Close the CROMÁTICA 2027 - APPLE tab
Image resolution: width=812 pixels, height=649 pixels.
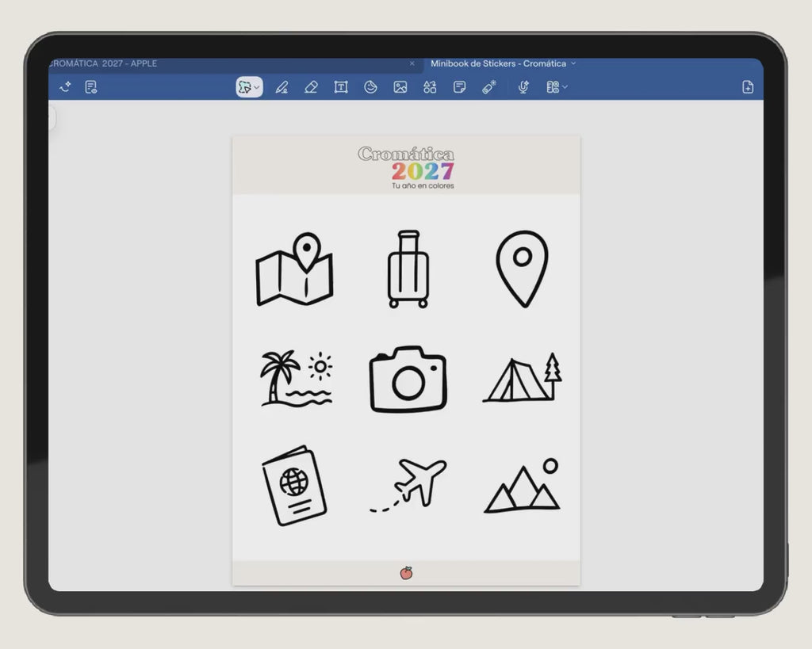click(412, 63)
